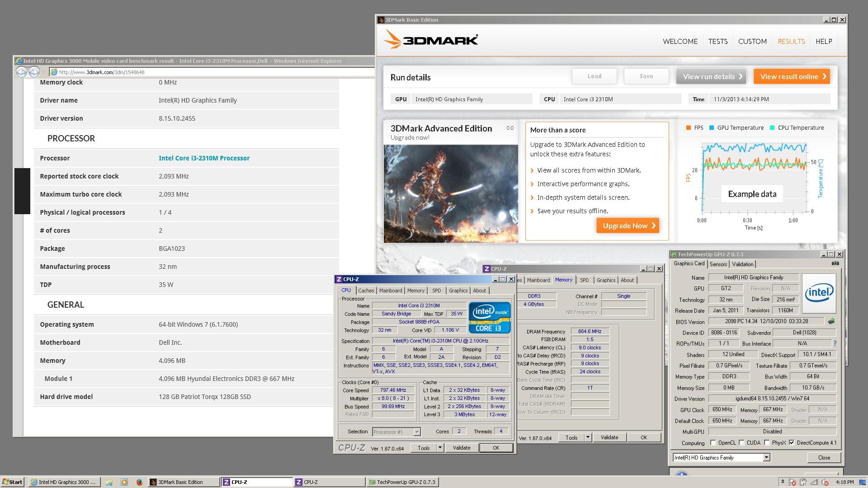Switch to the Sensors tab in GPU-Z
The width and height of the screenshot is (868, 488).
(718, 264)
